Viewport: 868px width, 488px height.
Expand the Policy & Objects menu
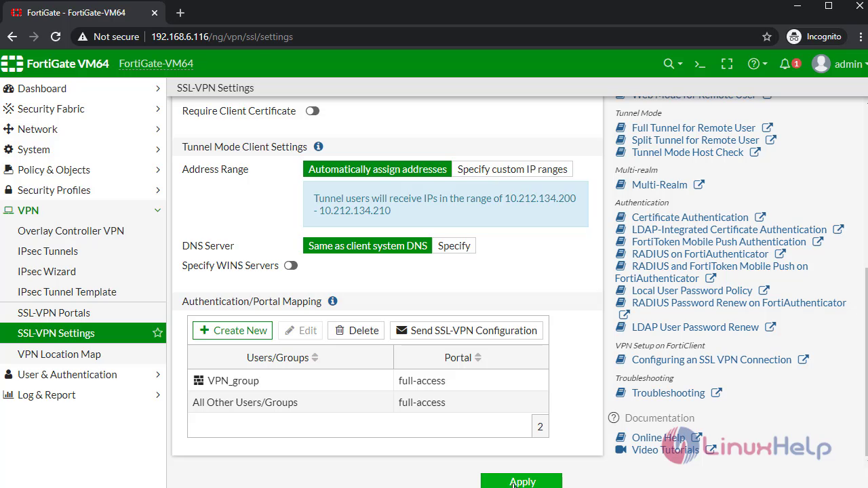point(157,169)
